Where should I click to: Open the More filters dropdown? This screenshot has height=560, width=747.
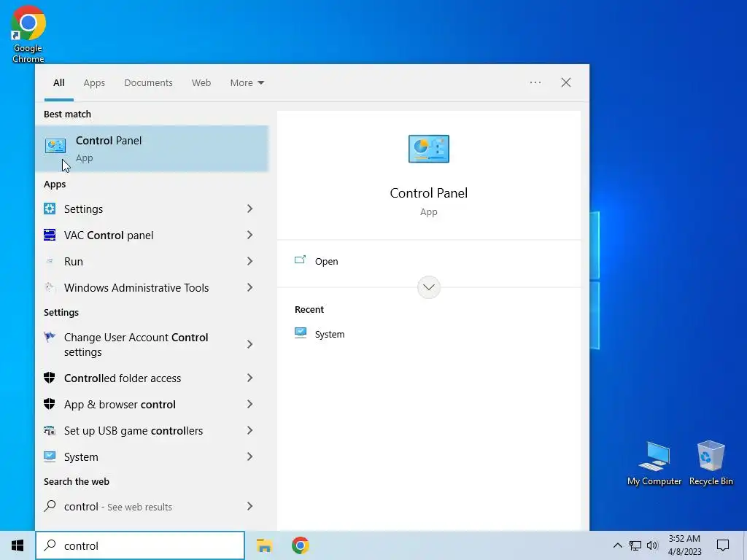[247, 83]
